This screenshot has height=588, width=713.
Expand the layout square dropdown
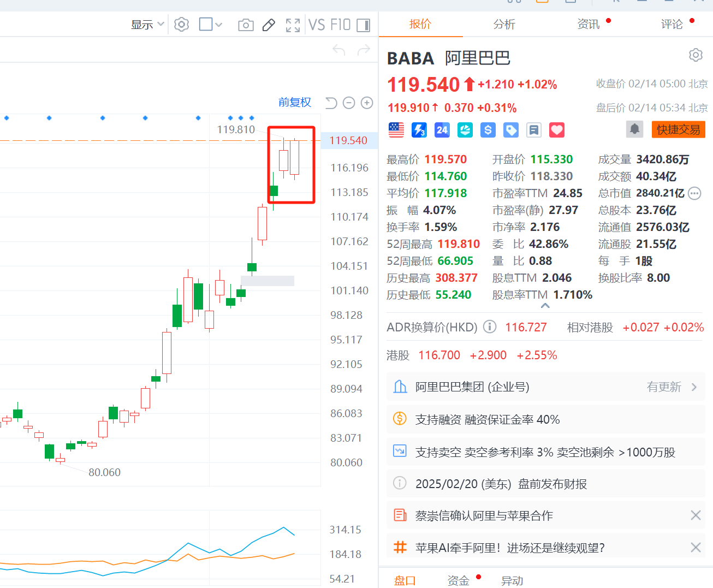[211, 25]
